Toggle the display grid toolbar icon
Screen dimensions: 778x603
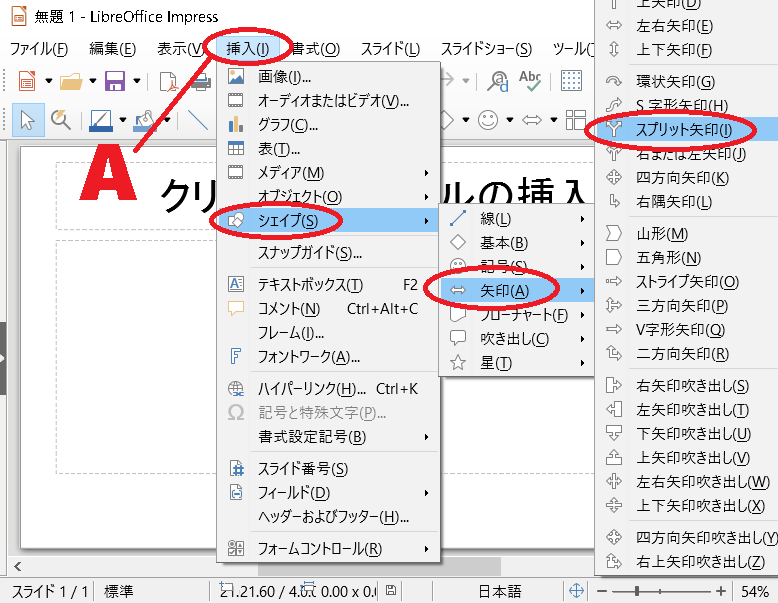(x=571, y=80)
